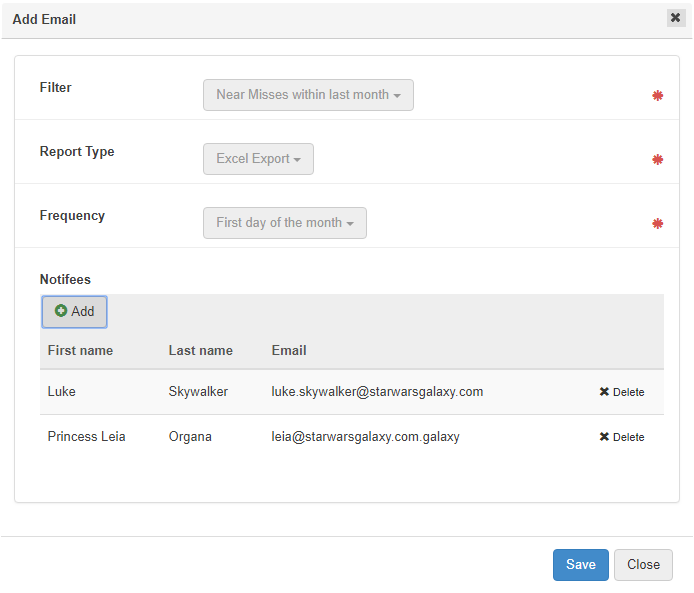Viewport: 694px width, 593px height.
Task: Open the Frequency First day of month dropdown
Action: 284,223
